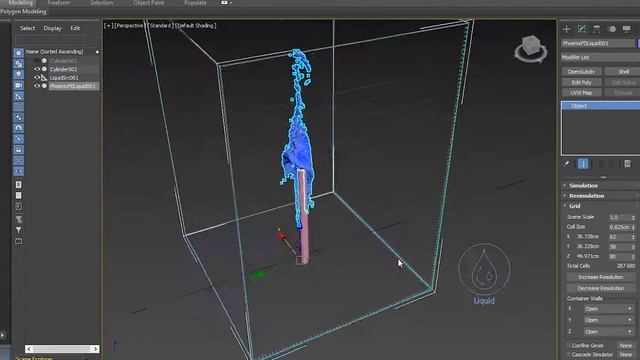Open the Display command panel tab

[627, 29]
